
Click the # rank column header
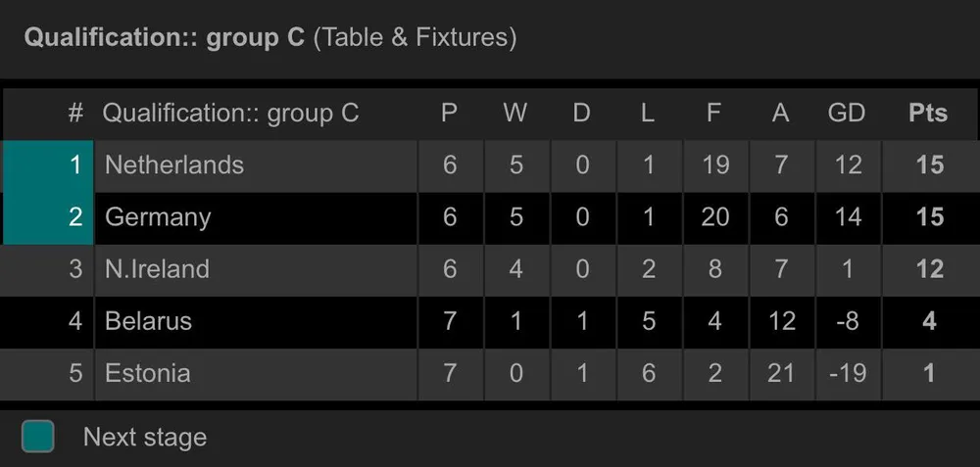[75, 114]
